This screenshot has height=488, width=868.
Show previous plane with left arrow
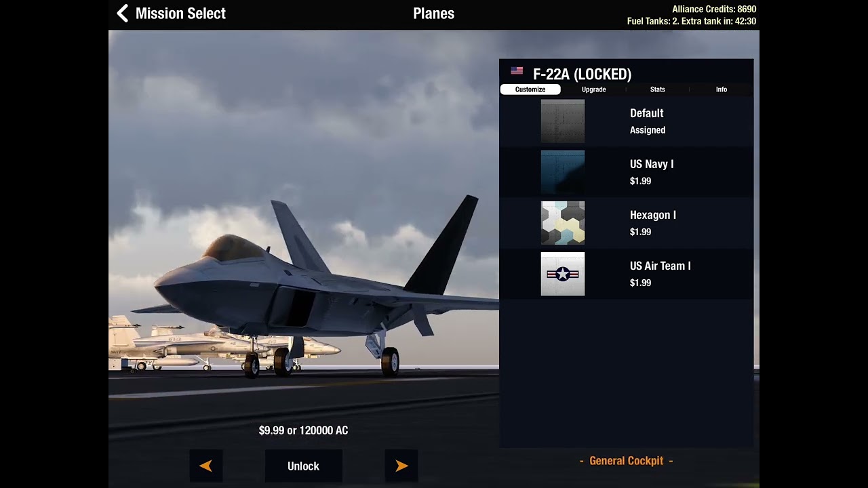point(206,466)
